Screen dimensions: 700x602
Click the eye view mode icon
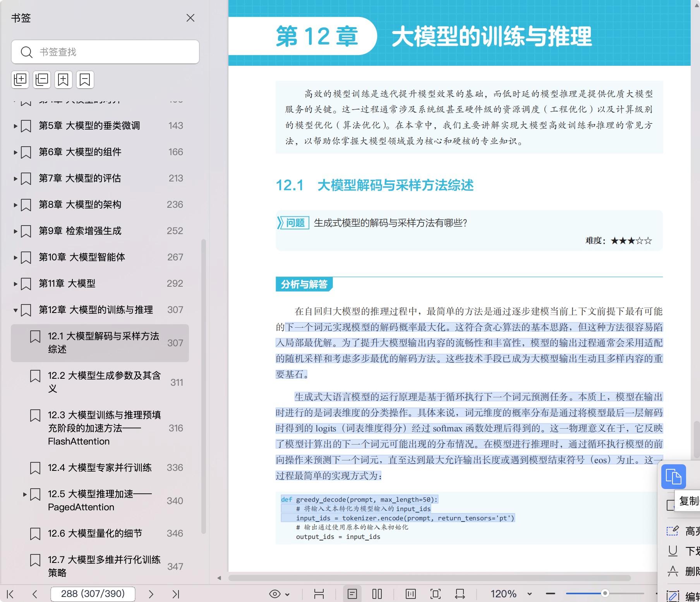(x=275, y=594)
